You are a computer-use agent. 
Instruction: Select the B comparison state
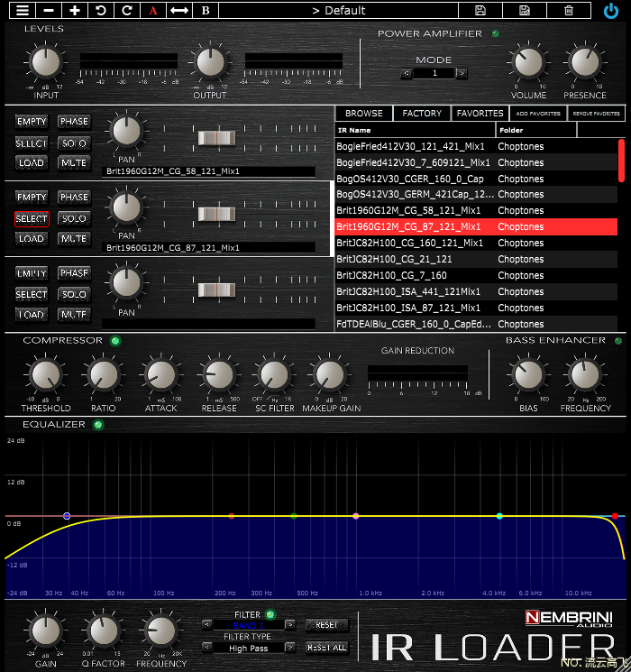pyautogui.click(x=206, y=10)
